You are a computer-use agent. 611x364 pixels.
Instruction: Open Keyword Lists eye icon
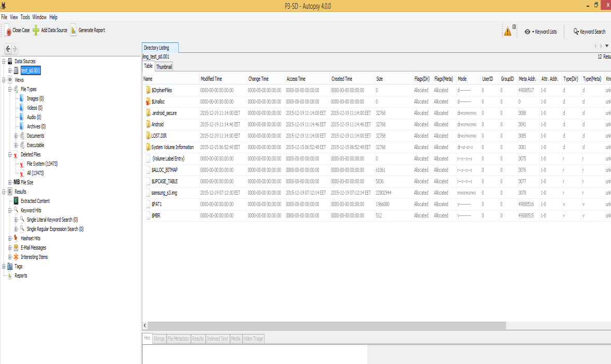click(527, 32)
